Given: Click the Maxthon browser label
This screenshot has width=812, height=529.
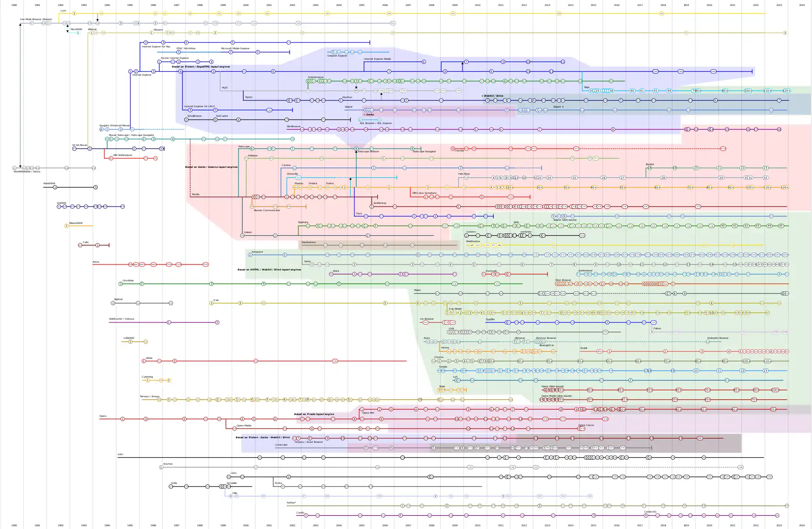Looking at the screenshot, I should tap(347, 97).
